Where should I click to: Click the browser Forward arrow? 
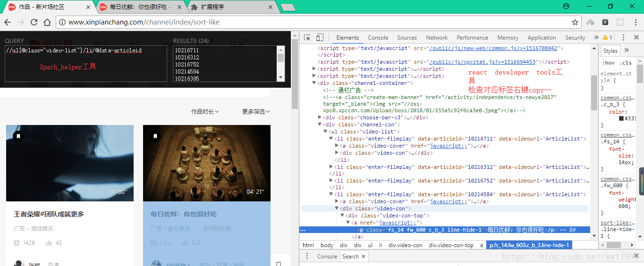(21, 22)
